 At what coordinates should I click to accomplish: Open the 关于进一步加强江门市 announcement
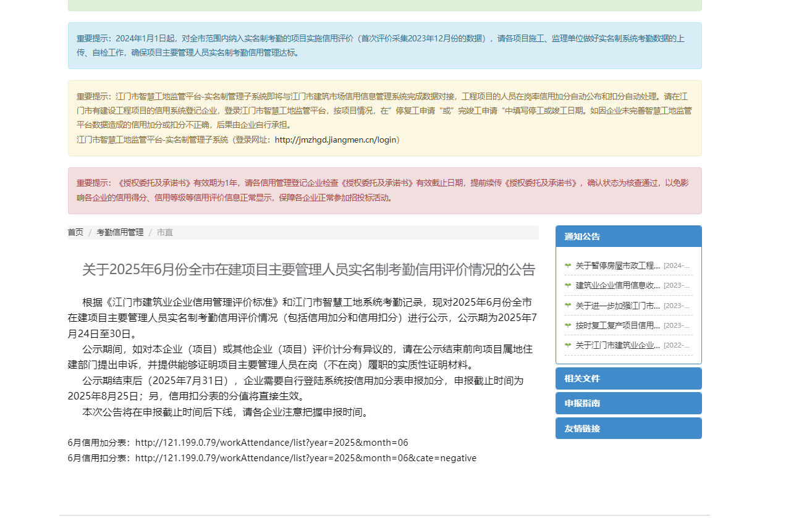[617, 306]
